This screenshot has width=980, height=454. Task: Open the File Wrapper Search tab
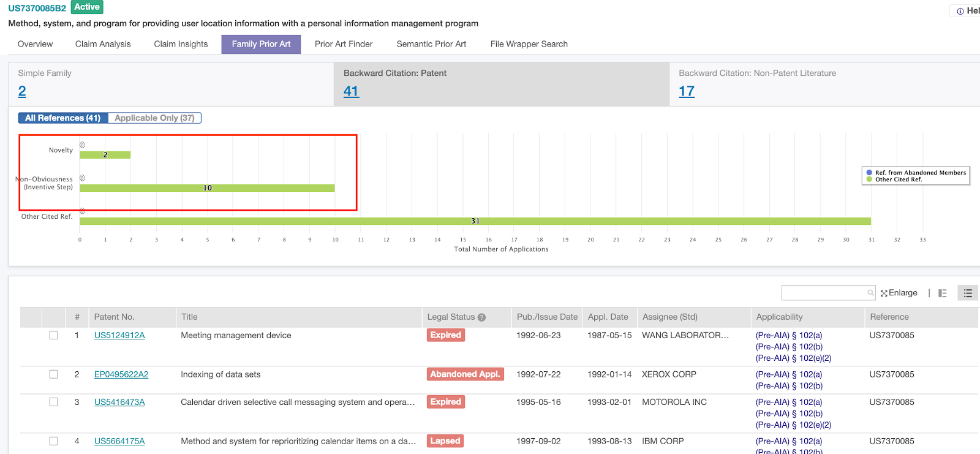[529, 44]
